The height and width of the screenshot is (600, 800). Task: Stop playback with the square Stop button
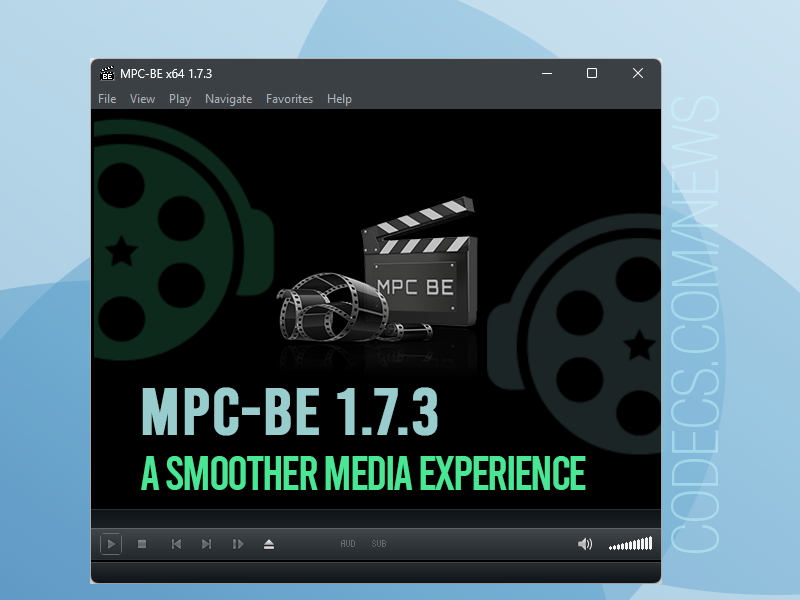pyautogui.click(x=142, y=544)
